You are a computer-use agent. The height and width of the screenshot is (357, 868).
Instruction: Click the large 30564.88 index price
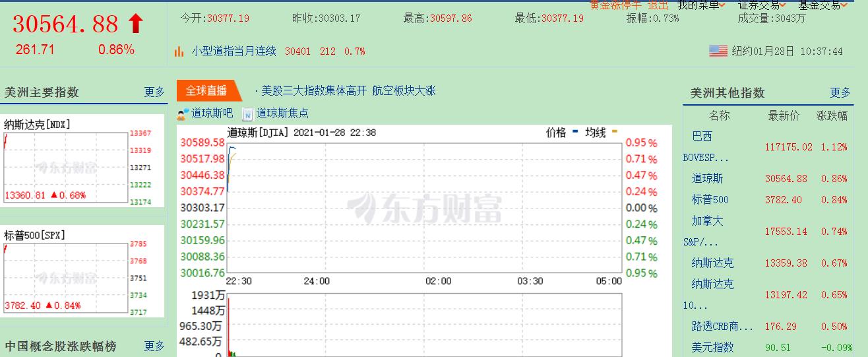[x=66, y=24]
